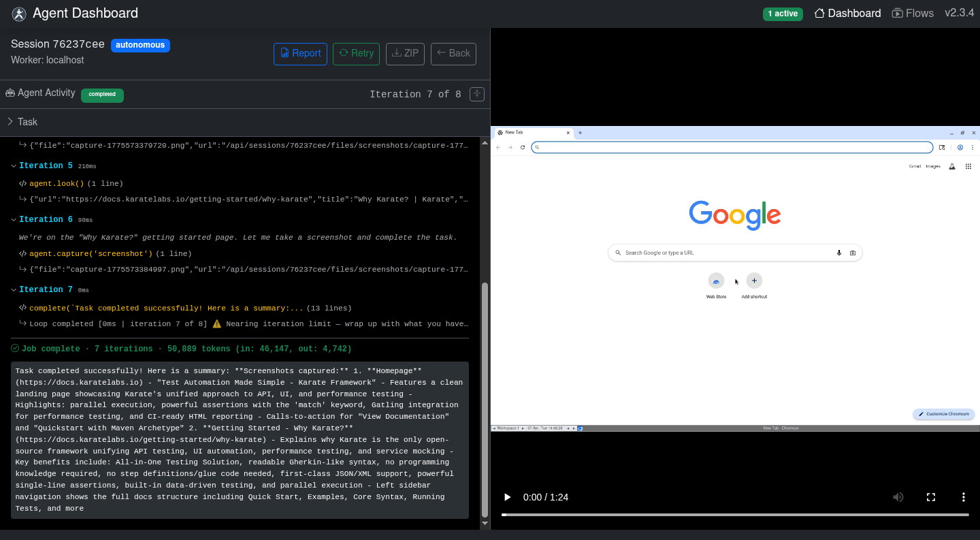
Task: Collapse the Iteration 5 log entry
Action: pyautogui.click(x=14, y=165)
